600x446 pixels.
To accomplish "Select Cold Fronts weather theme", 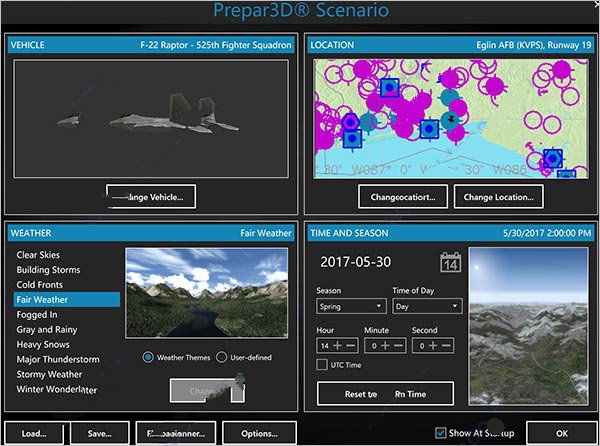I will pyautogui.click(x=67, y=285).
